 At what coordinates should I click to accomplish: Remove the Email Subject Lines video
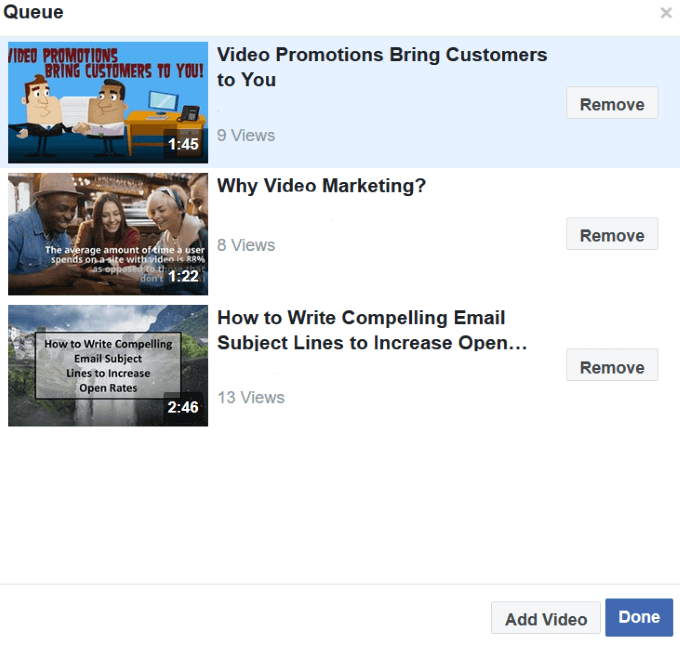(611, 367)
